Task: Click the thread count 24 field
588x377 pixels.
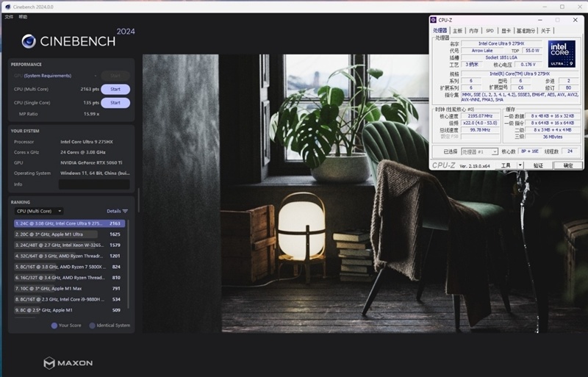Action: click(570, 151)
